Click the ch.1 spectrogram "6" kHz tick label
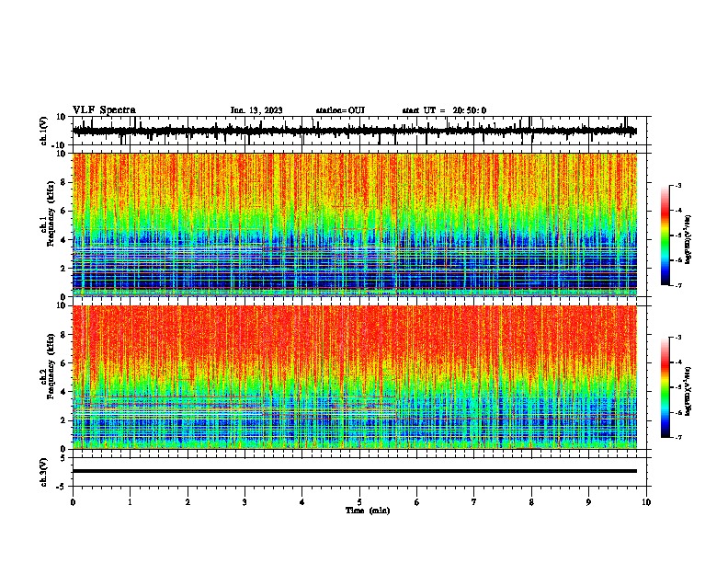 (x=64, y=211)
